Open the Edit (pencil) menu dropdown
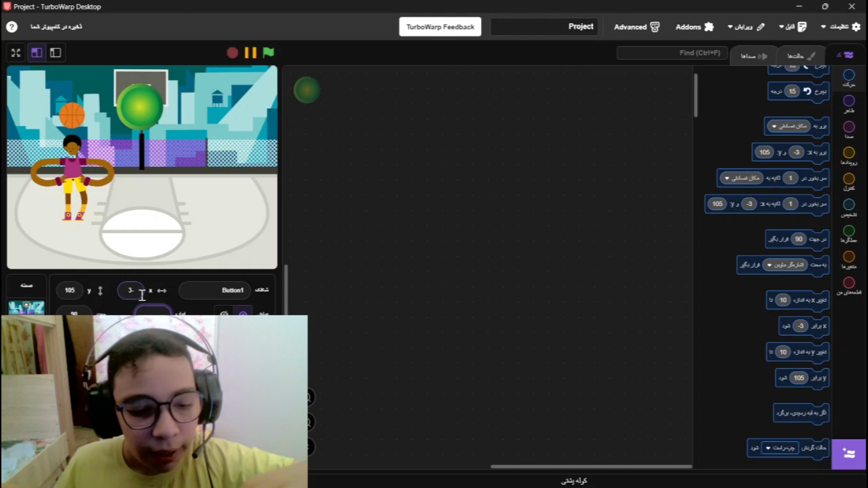This screenshot has width=868, height=488. [746, 27]
